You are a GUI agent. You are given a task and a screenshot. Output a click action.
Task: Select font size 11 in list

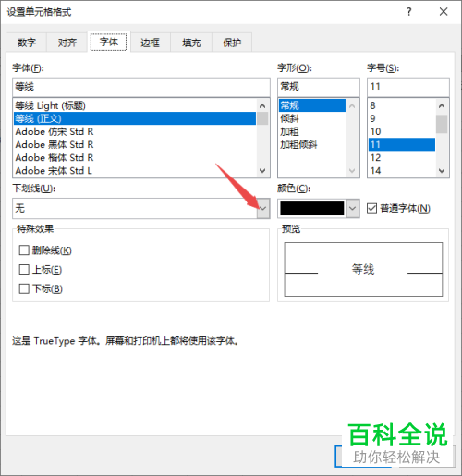pos(402,144)
